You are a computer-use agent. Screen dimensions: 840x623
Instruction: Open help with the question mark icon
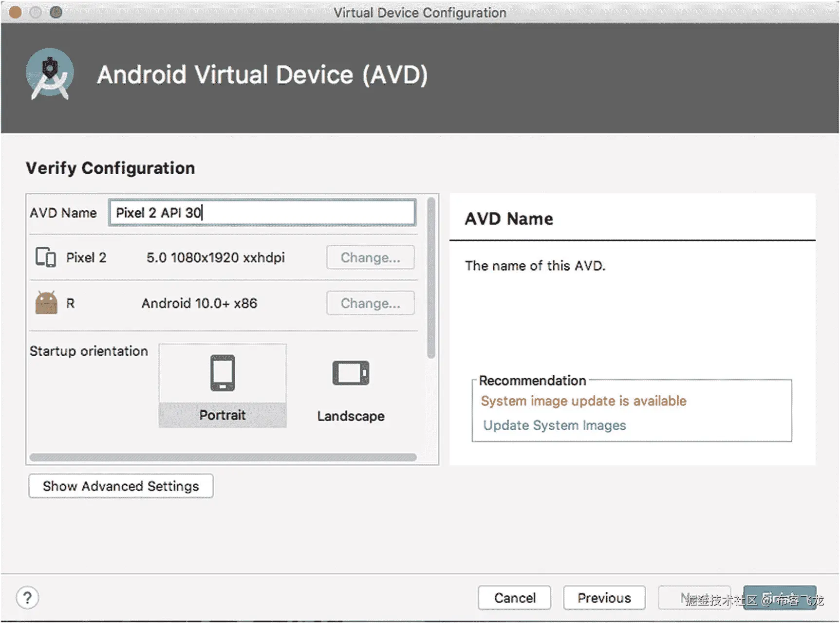click(x=27, y=597)
